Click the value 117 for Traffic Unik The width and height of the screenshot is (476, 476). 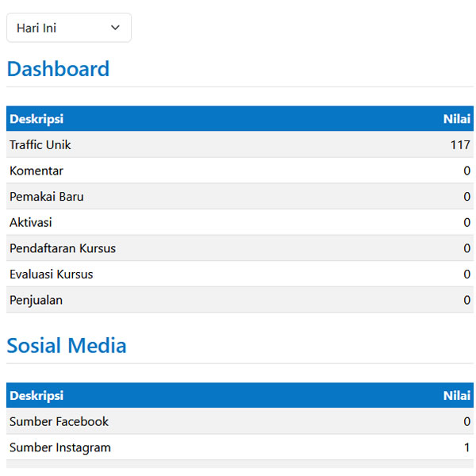pyautogui.click(x=460, y=145)
